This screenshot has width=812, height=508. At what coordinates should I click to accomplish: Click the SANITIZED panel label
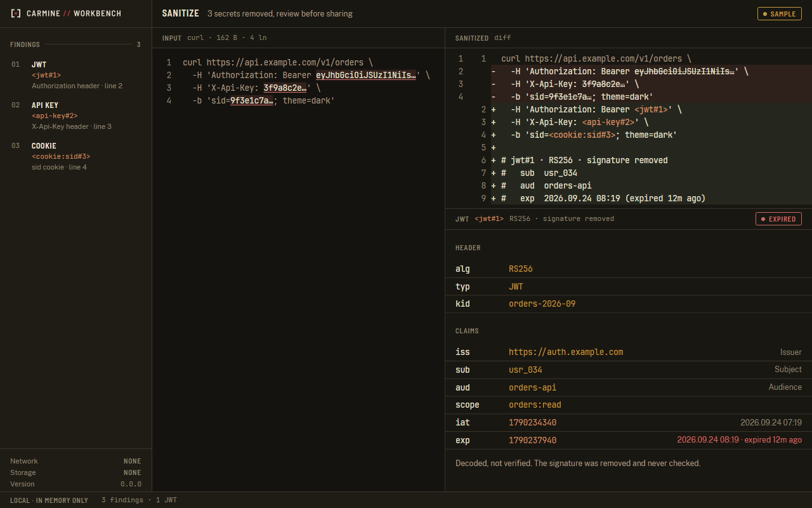pos(472,38)
